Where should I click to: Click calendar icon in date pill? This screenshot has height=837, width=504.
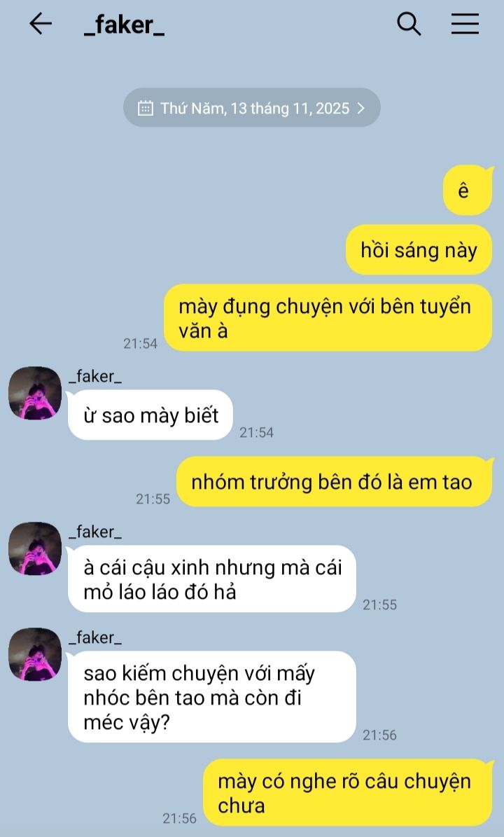click(x=145, y=109)
